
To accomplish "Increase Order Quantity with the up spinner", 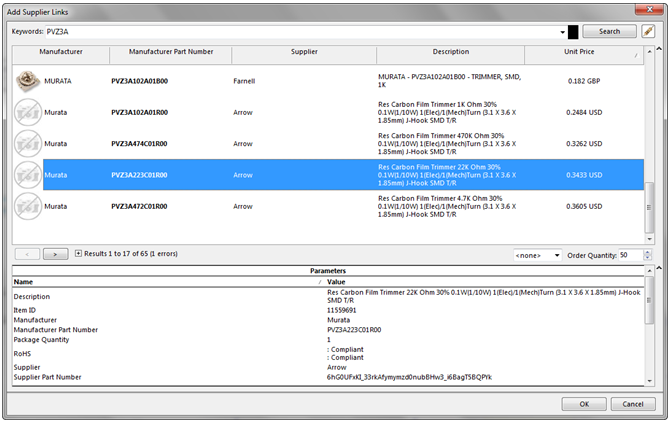I will [x=647, y=252].
